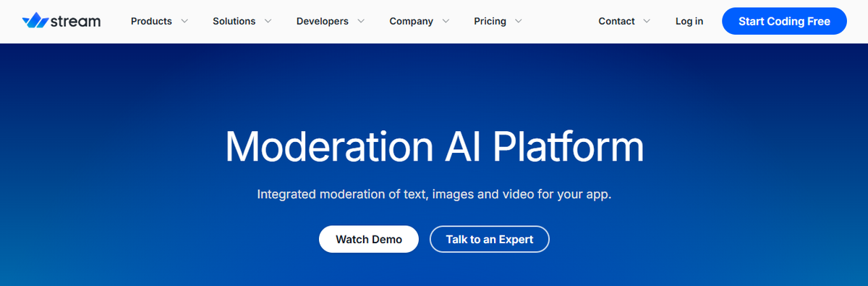The height and width of the screenshot is (286, 868).
Task: Expand the chevron beside Contact
Action: pos(647,21)
